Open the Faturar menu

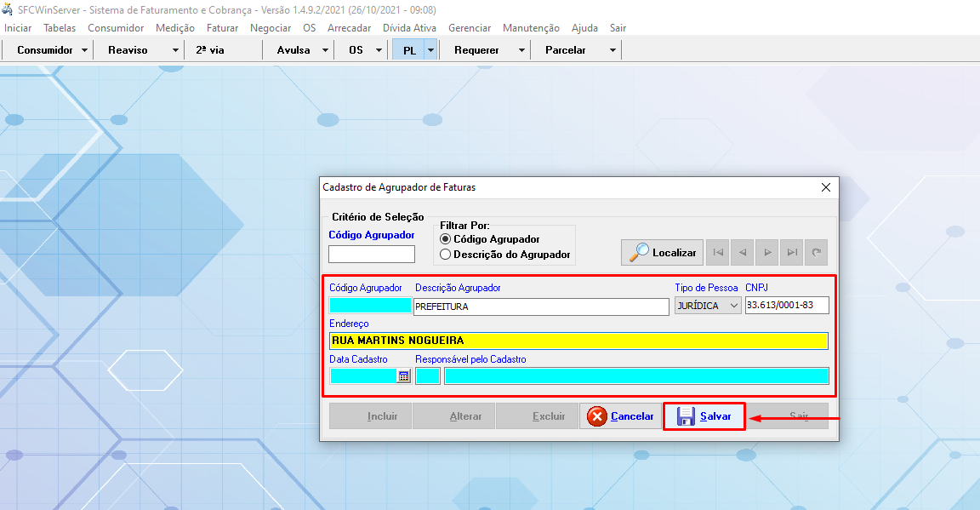click(222, 28)
